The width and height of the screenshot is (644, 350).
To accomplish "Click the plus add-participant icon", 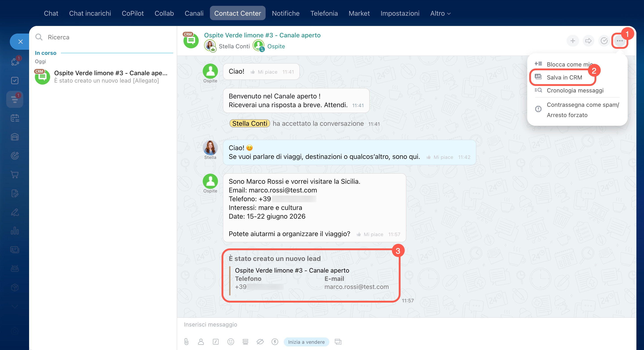I will point(572,41).
